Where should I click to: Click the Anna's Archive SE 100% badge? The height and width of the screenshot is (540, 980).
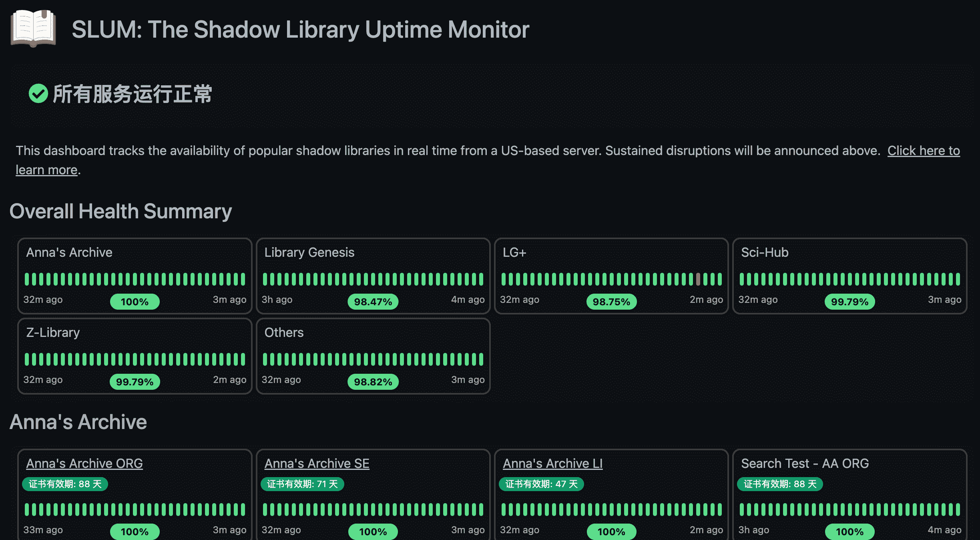pos(373,532)
